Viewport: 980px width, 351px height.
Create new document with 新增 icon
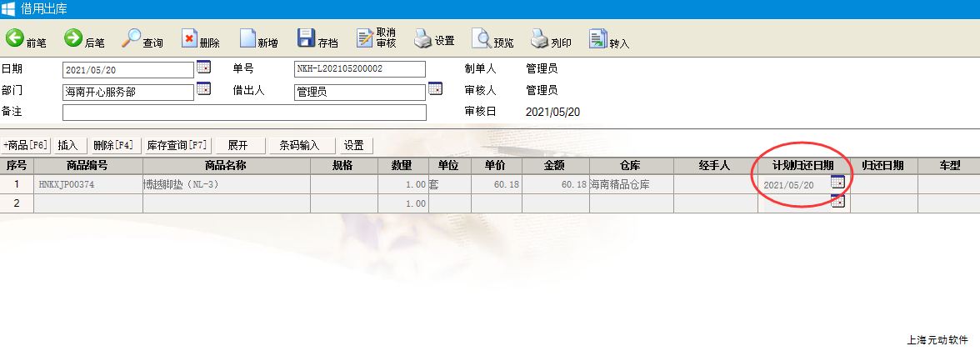tap(247, 38)
